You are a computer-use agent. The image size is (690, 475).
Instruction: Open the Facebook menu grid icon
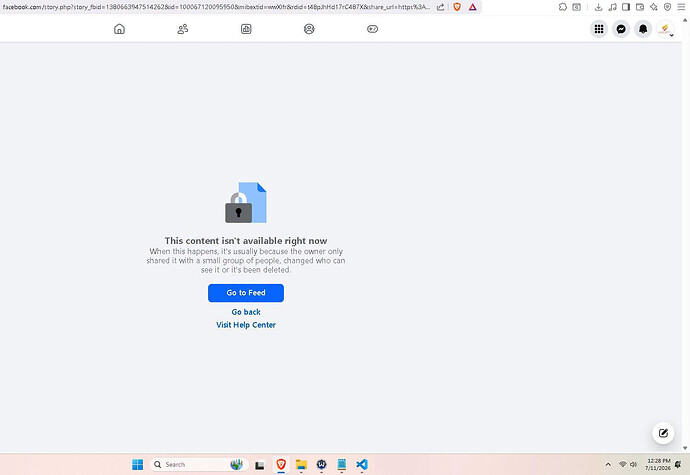click(x=599, y=29)
